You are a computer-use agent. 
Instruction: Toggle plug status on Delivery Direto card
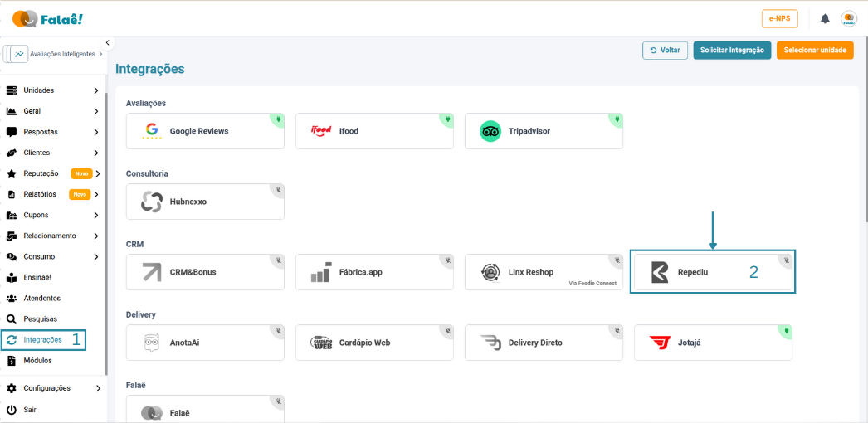pyautogui.click(x=617, y=331)
